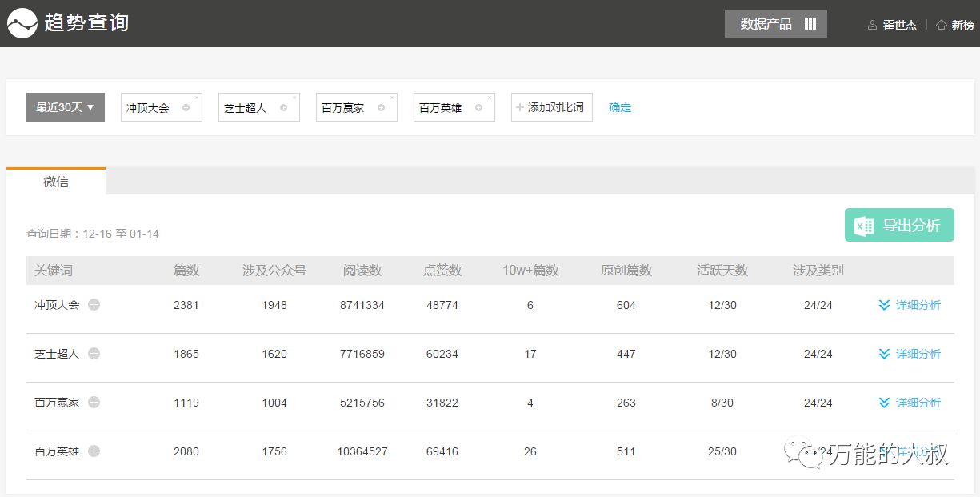Click the 篇数 column header
Image resolution: width=980 pixels, height=497 pixels.
(x=186, y=271)
